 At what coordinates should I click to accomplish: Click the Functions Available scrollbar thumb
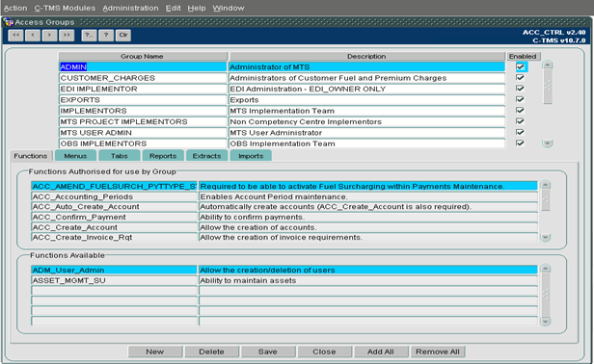coord(546,295)
